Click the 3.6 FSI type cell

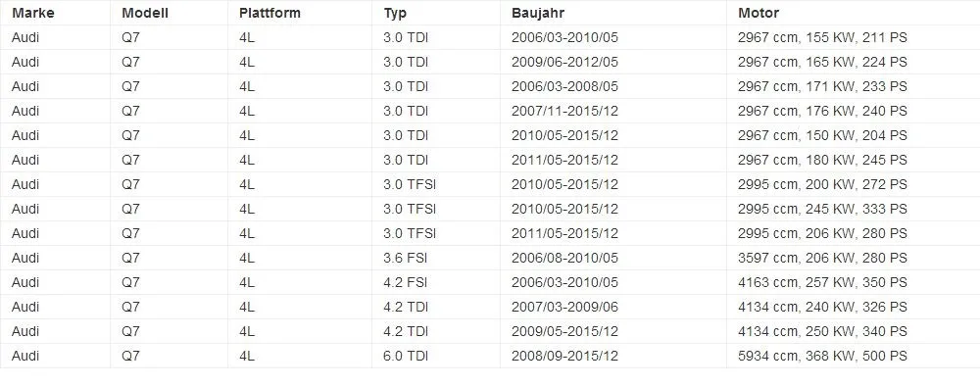[405, 258]
